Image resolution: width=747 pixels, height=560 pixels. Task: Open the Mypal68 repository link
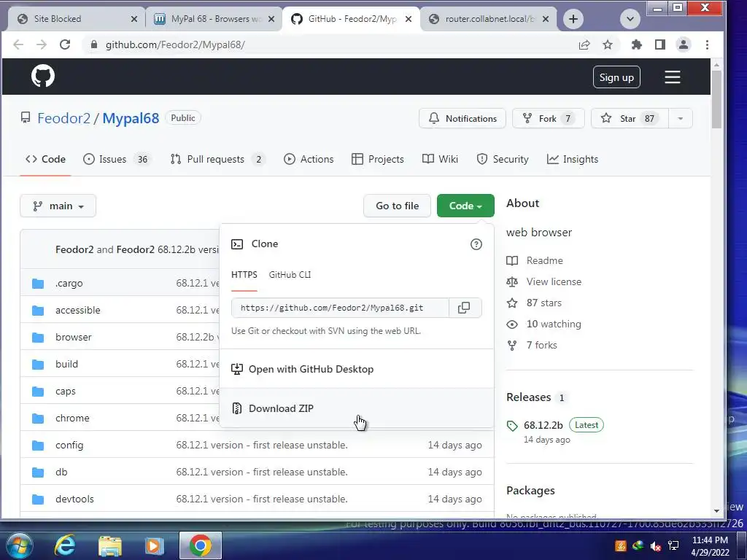point(131,118)
